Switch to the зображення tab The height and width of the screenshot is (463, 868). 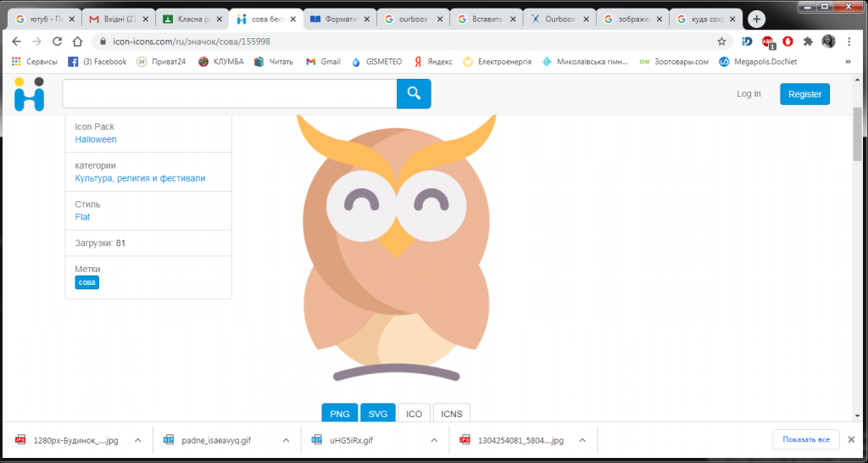(632, 19)
